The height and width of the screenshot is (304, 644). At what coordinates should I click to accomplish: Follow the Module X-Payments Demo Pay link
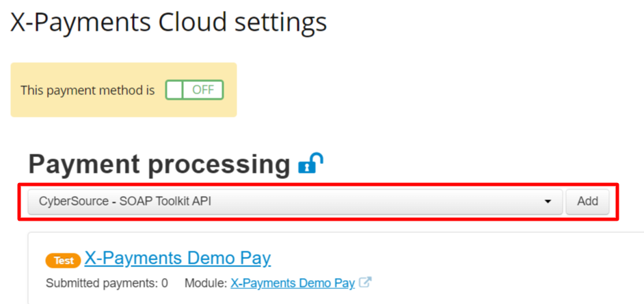pos(293,283)
